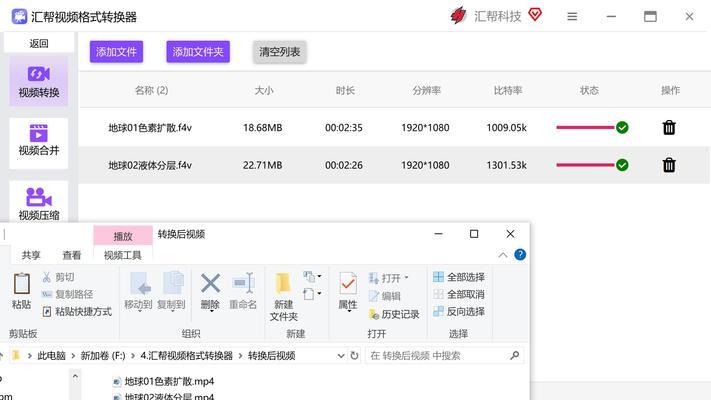Screen dimensions: 711x400
Task: Click the search magnifier in Explorer
Action: pyautogui.click(x=514, y=356)
